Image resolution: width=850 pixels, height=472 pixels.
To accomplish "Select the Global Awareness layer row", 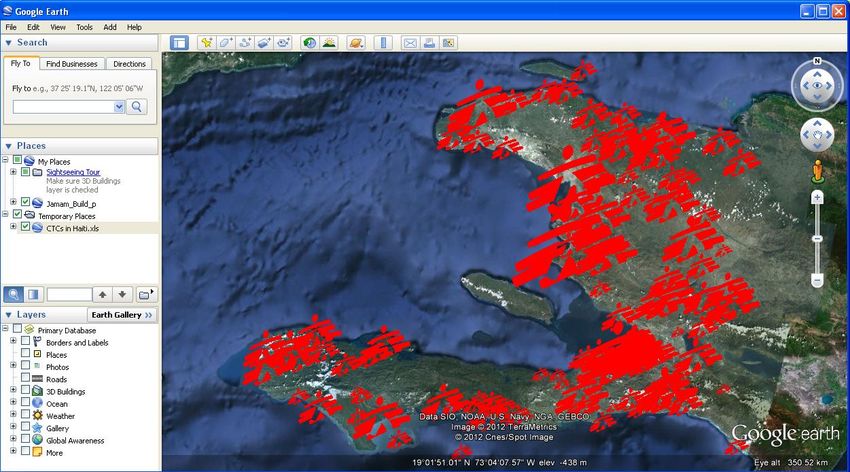I will (75, 441).
